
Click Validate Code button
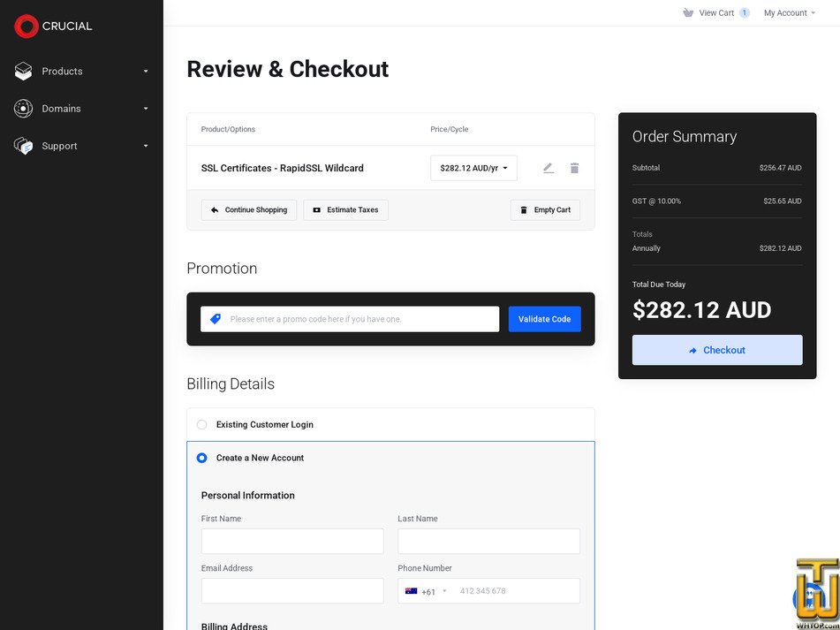click(x=544, y=319)
